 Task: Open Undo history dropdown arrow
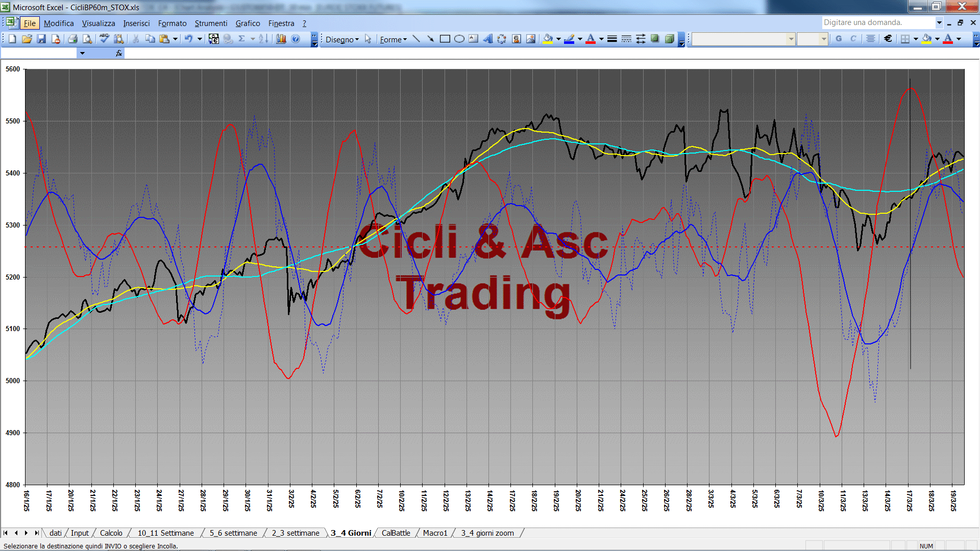click(200, 39)
